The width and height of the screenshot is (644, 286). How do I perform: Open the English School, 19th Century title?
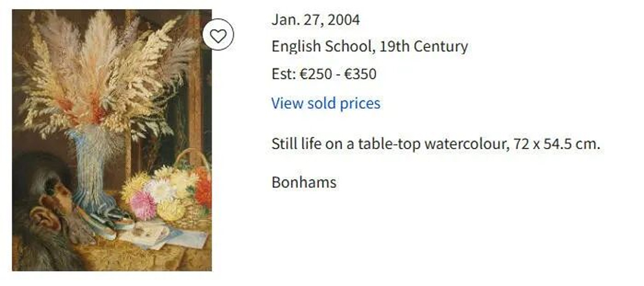369,47
